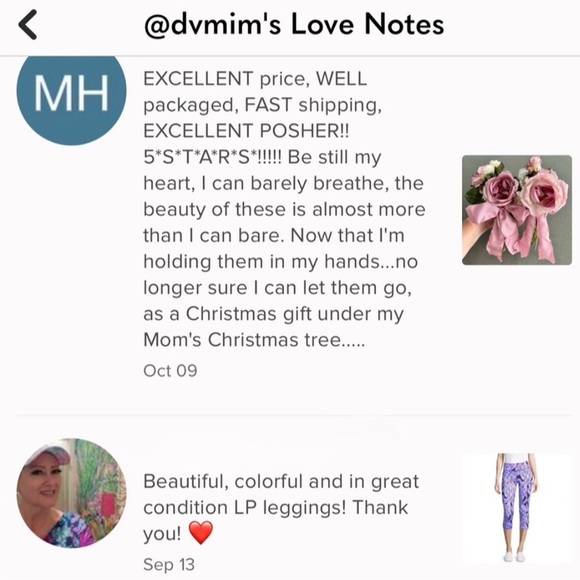Tap the "Mom's Christmas tree....." line
The image size is (580, 580).
pos(254,340)
